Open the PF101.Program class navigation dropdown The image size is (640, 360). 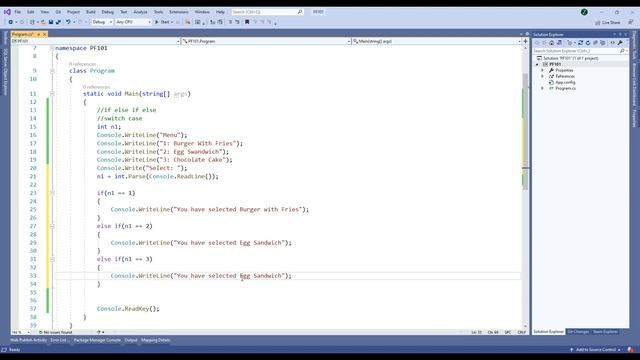point(266,41)
